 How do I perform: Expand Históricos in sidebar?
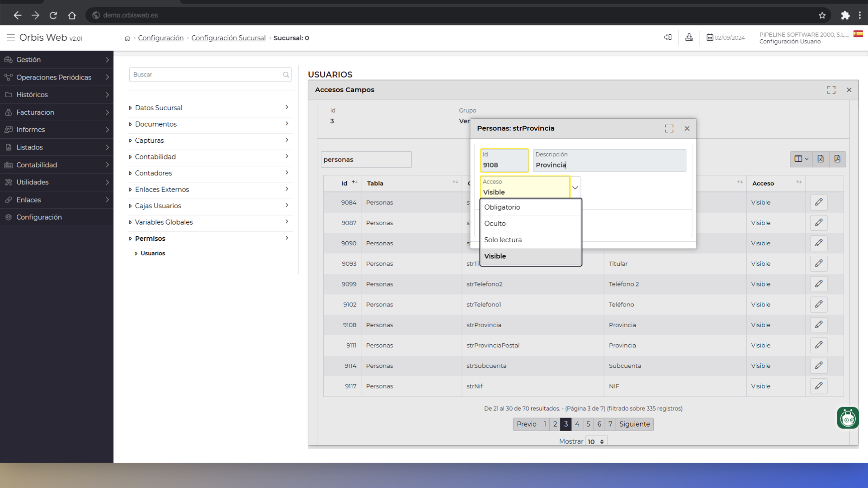point(57,95)
